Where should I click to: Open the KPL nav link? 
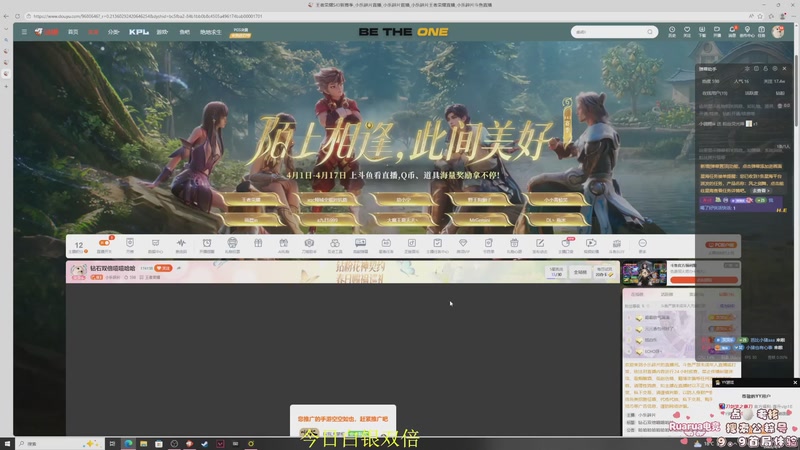pos(138,32)
